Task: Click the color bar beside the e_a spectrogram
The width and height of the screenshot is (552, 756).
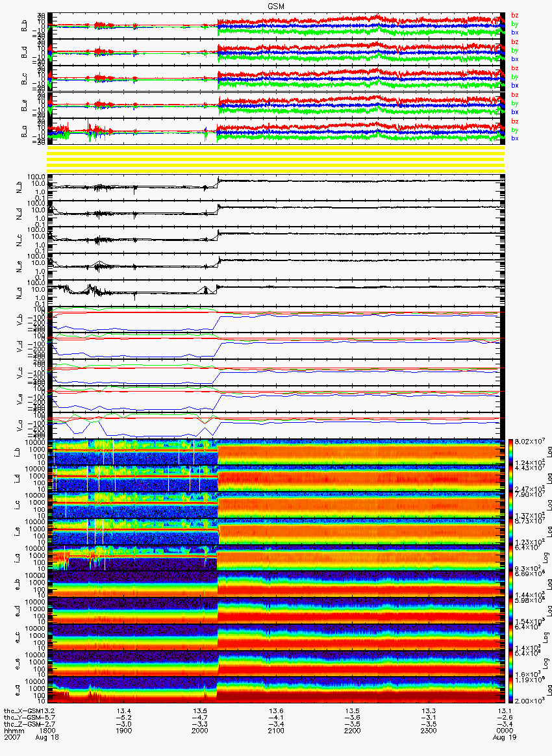Action: pyautogui.click(x=510, y=690)
